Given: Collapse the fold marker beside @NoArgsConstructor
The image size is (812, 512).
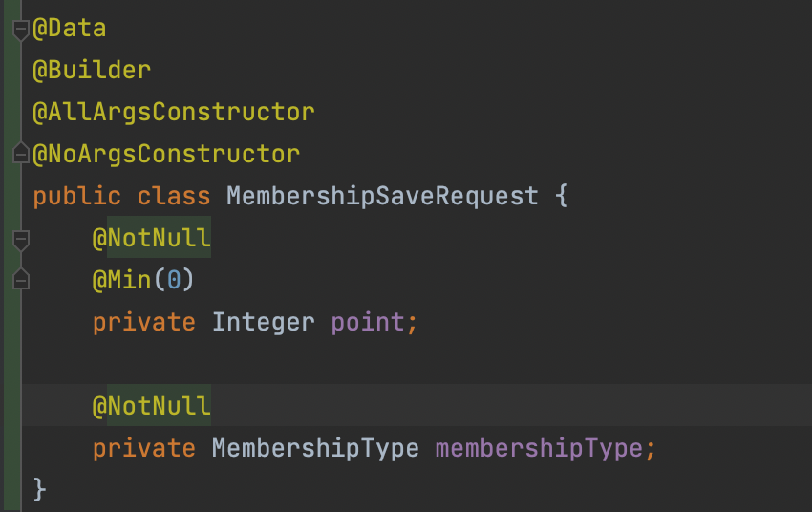Looking at the screenshot, I should coord(21,153).
